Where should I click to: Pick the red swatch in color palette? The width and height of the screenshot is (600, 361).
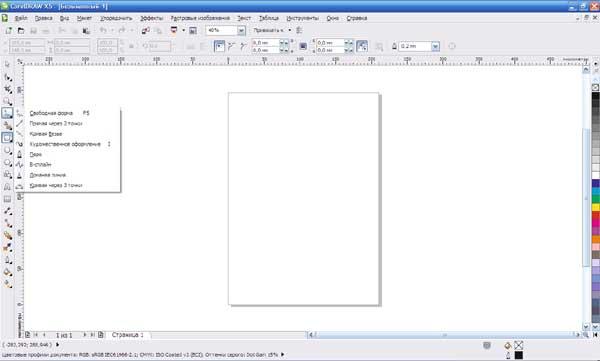click(x=595, y=215)
